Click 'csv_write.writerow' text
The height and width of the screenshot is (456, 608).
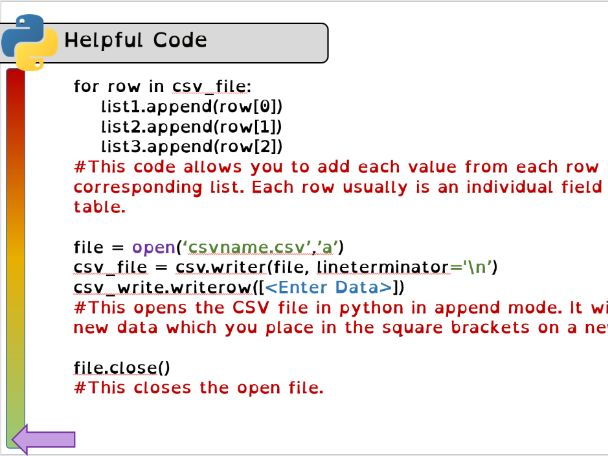pos(163,288)
